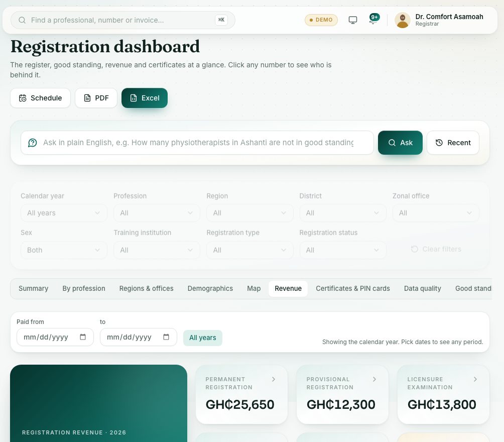
Task: Switch to the Data quality tab
Action: click(422, 288)
